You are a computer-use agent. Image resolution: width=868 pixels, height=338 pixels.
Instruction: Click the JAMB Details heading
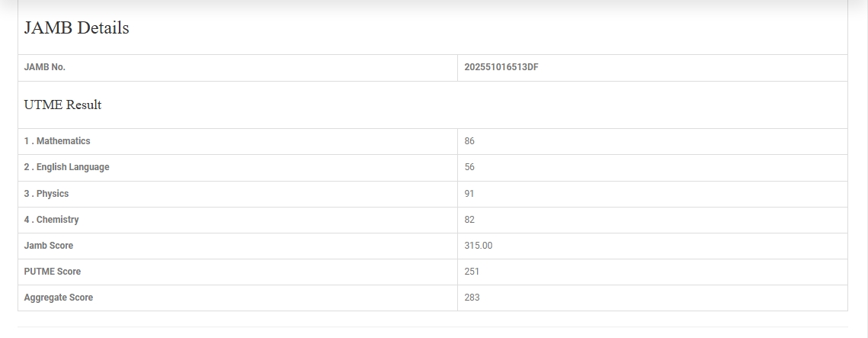coord(76,28)
